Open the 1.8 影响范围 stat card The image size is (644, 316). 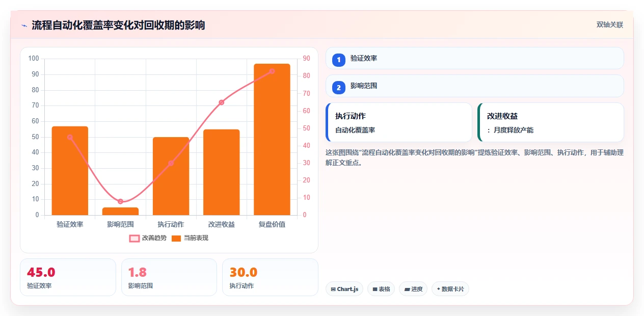click(x=169, y=277)
